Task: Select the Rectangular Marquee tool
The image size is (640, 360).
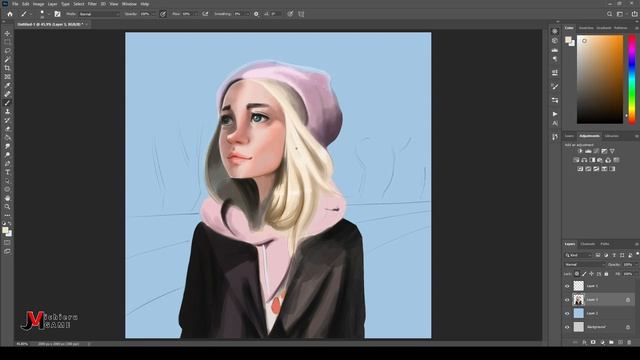Action: tap(7, 42)
